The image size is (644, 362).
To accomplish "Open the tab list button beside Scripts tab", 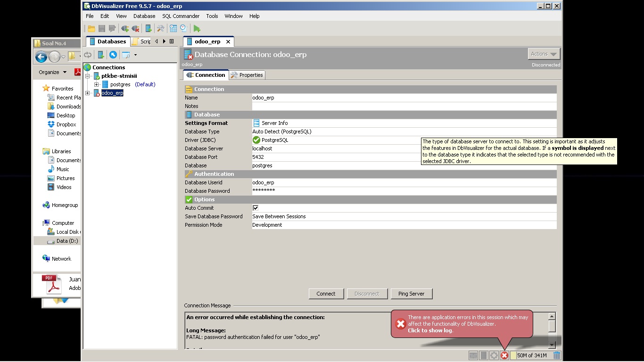I will tap(172, 41).
